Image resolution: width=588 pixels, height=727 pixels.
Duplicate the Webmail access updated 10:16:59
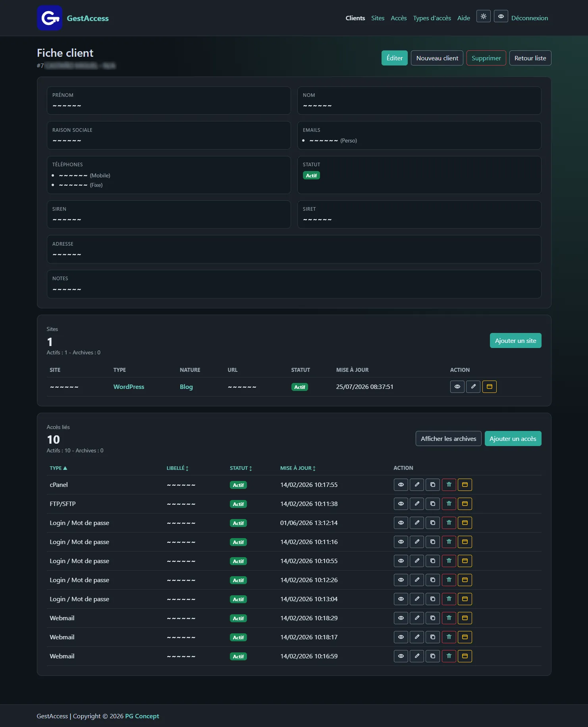(432, 656)
